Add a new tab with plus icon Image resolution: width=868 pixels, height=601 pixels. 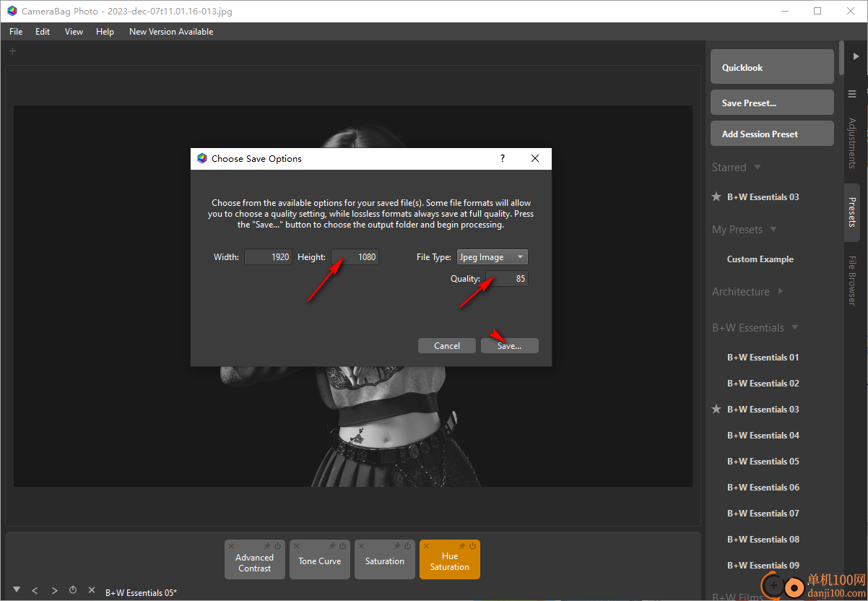click(x=12, y=51)
